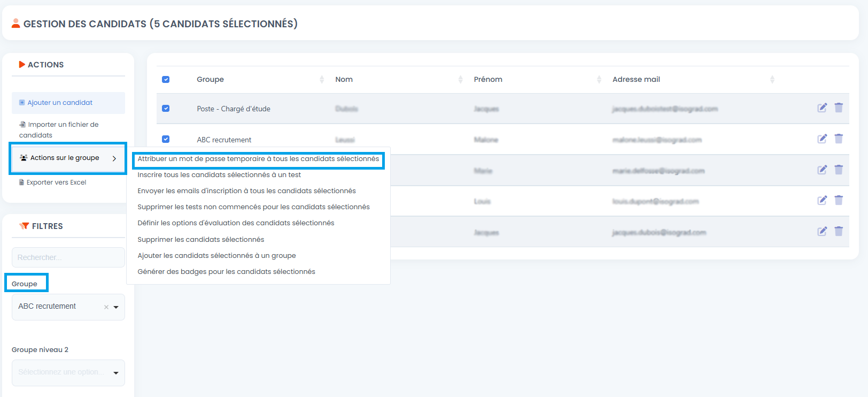Viewport: 868px width, 397px height.
Task: Click the Adresse mail column header
Action: (x=636, y=79)
